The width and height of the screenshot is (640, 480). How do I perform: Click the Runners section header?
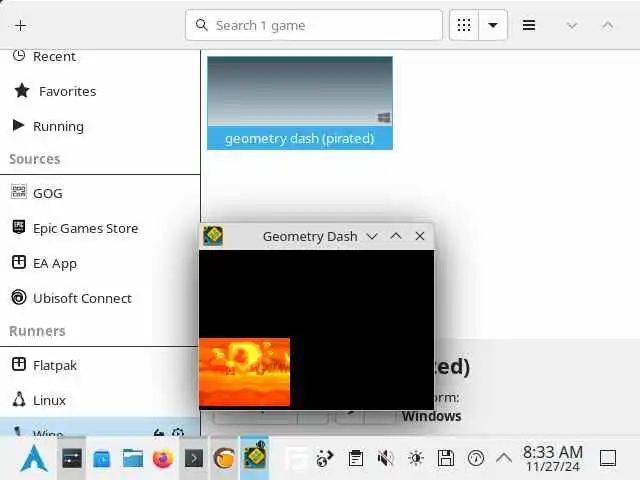click(x=37, y=331)
